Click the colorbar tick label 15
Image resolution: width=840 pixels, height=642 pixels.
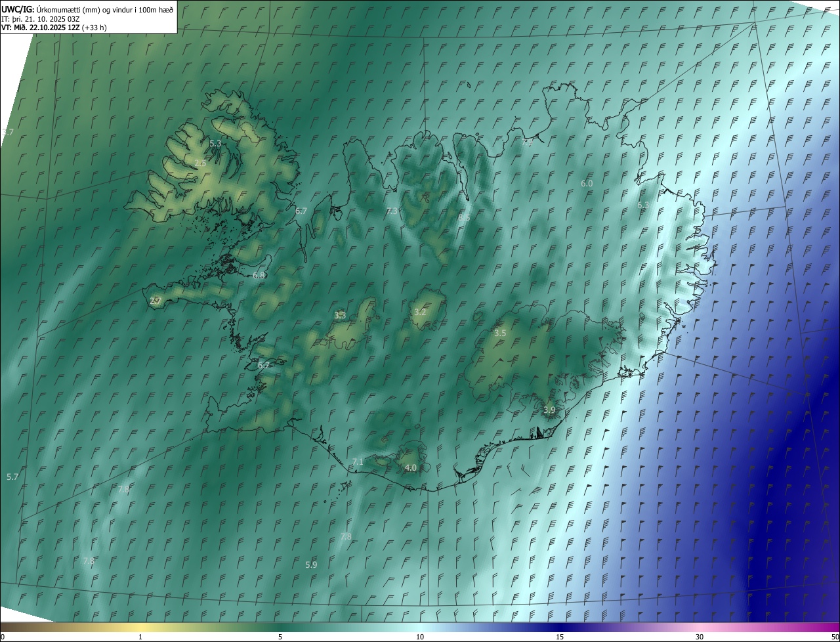(x=560, y=637)
